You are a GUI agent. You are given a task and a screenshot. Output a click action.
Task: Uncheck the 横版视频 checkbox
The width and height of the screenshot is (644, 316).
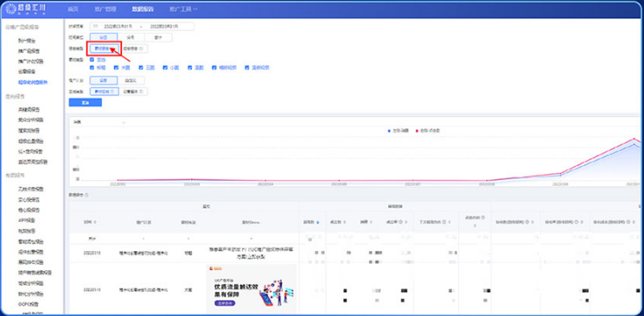[214, 68]
